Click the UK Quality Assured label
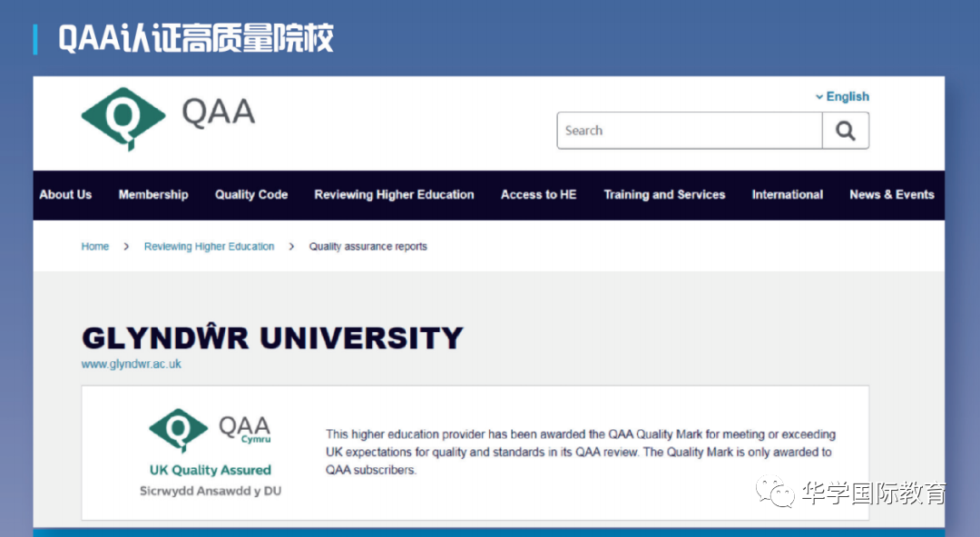Viewport: 980px width, 537px height. [x=210, y=470]
